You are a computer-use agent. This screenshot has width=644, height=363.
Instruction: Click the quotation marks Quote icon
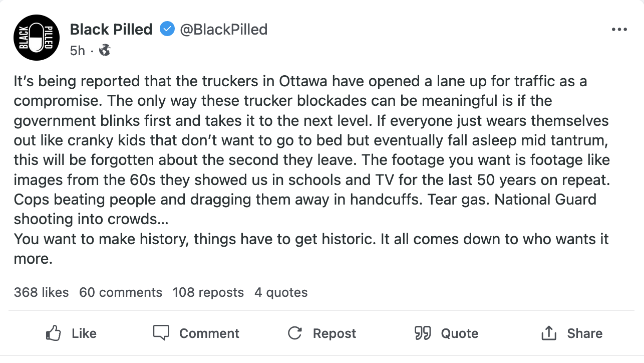pos(423,333)
